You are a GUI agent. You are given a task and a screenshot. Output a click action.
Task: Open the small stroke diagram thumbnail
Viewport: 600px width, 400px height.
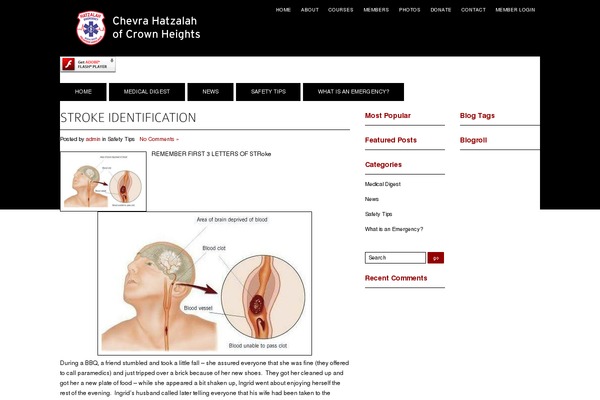click(103, 181)
